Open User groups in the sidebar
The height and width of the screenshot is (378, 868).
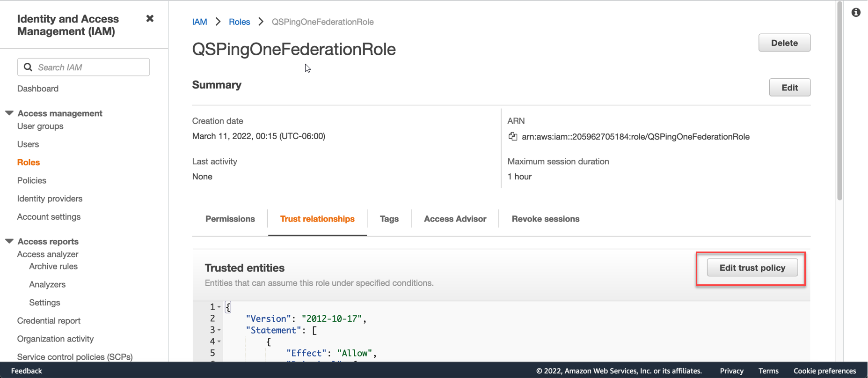[x=40, y=126]
